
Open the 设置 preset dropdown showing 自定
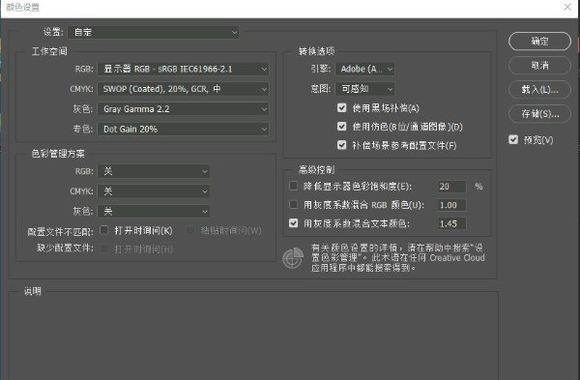coord(154,33)
